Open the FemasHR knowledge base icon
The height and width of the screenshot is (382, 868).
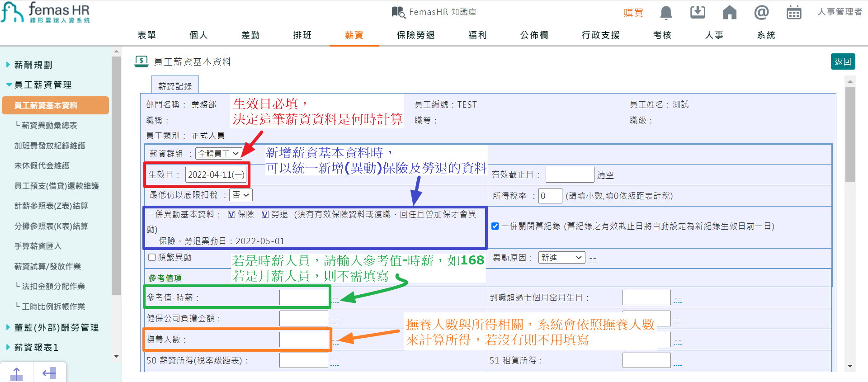pyautogui.click(x=398, y=12)
